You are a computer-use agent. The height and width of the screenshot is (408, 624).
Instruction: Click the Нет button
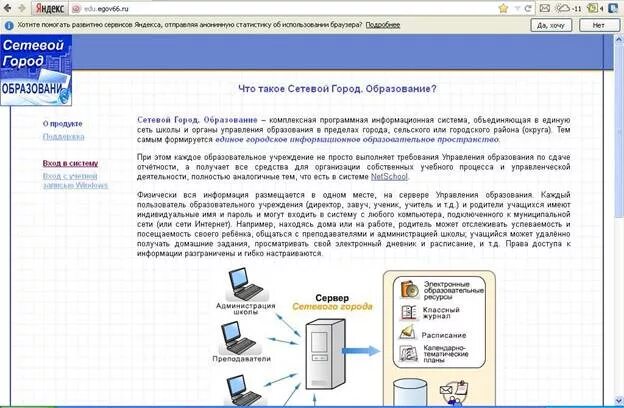point(599,25)
